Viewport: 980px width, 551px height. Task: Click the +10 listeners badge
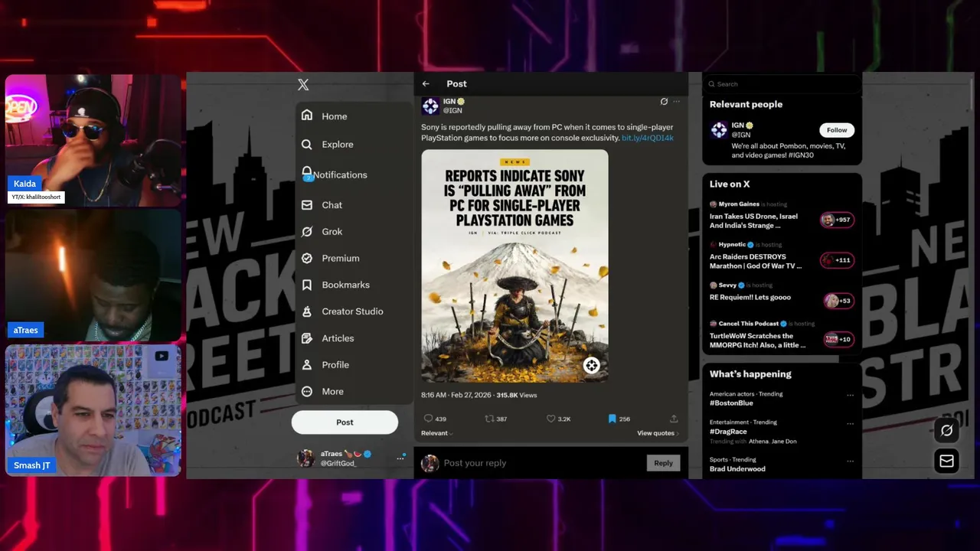[838, 339]
